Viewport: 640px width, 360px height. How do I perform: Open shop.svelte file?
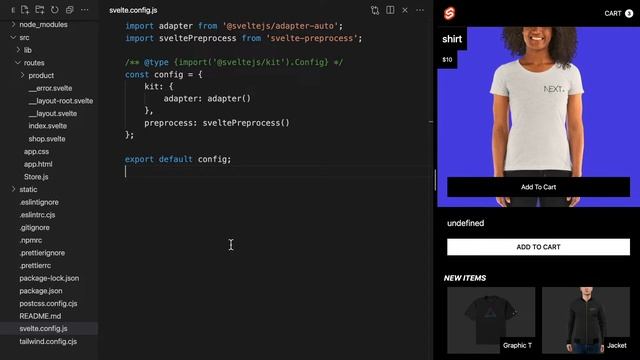click(47, 139)
